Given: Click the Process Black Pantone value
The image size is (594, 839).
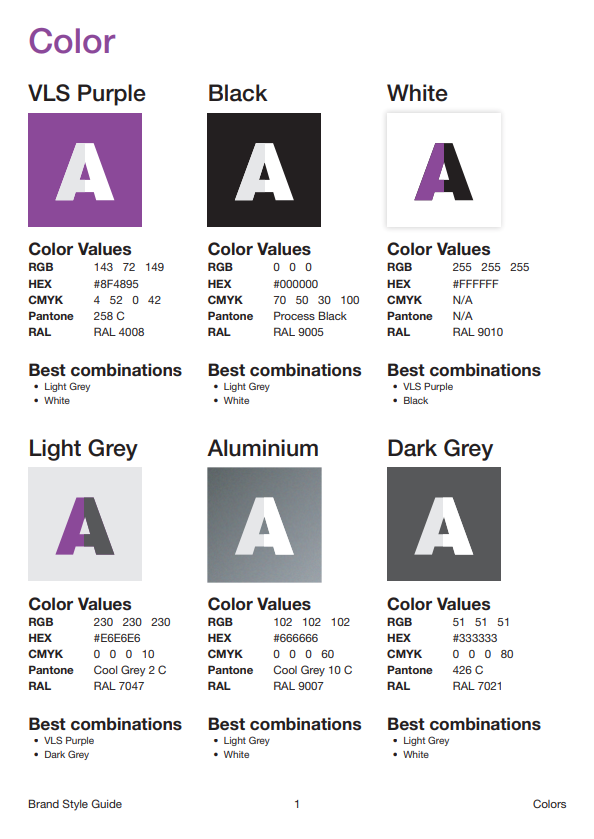Looking at the screenshot, I should pos(310,316).
